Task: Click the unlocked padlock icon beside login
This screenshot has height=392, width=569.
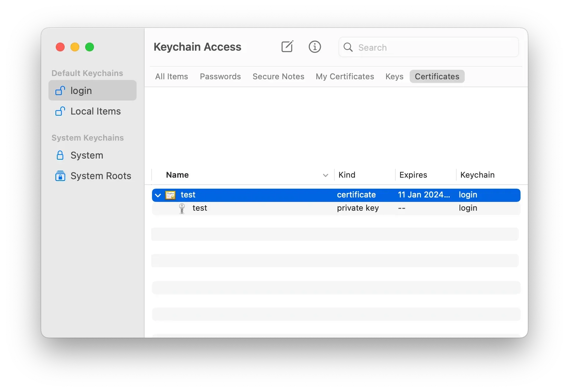Action: (x=60, y=90)
